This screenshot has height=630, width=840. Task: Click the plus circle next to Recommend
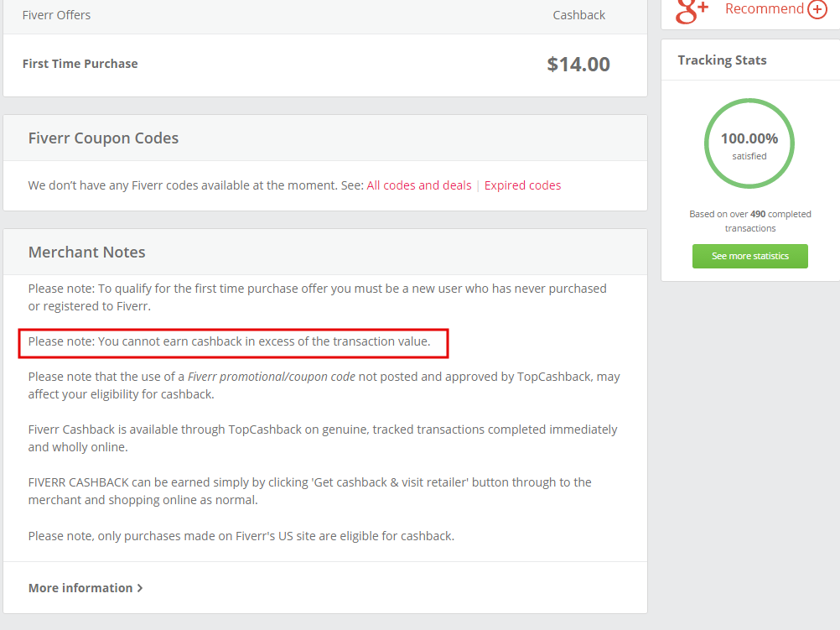click(817, 9)
